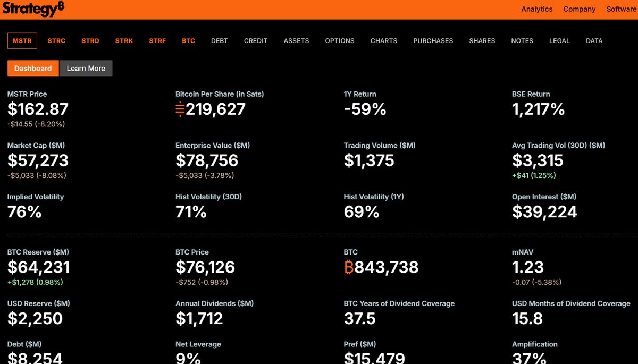Viewport: 638px width, 364px height.
Task: Click the Debt ($M) label
Action: (x=24, y=344)
